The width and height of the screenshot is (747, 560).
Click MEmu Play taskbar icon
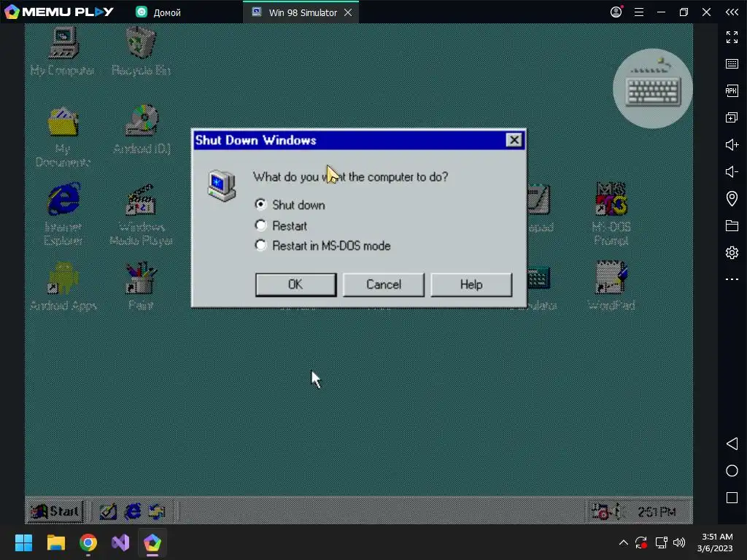point(152,542)
